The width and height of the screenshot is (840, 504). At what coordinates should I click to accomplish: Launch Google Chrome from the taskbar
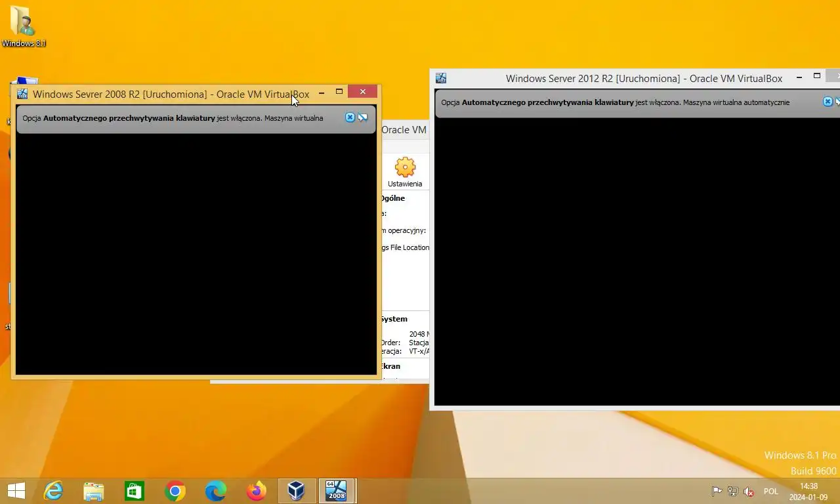175,491
